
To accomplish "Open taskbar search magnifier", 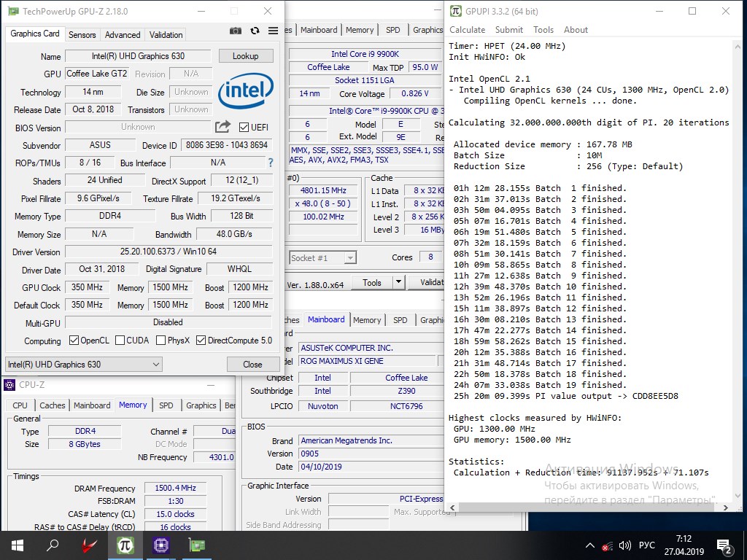I will tap(53, 545).
